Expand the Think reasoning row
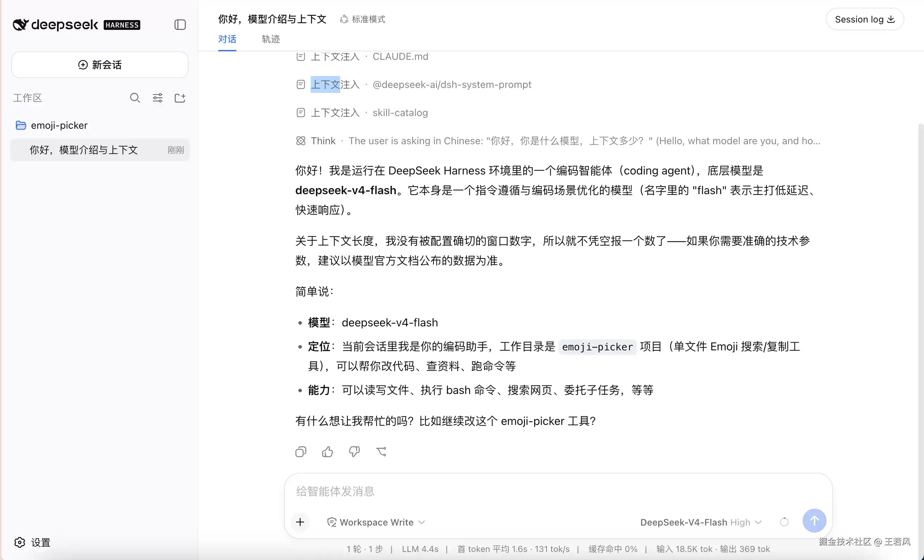Screen dimensions: 924x560 [558, 141]
